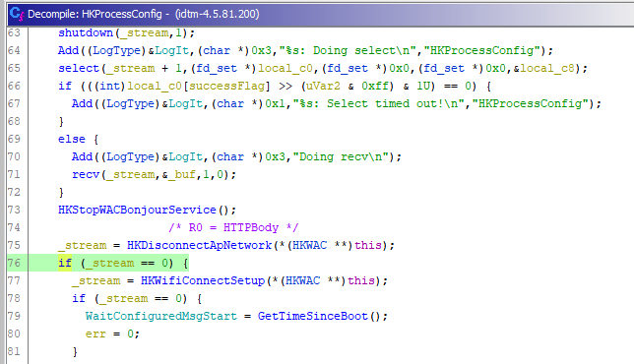Image resolution: width=634 pixels, height=364 pixels.
Task: Click line number 76 in the gutter
Action: [x=14, y=263]
